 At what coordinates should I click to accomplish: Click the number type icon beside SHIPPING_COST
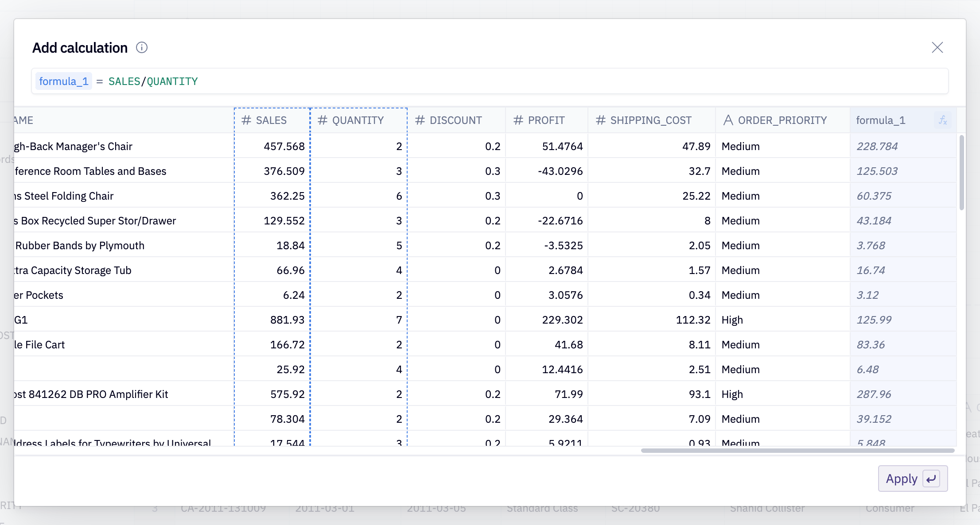point(601,120)
